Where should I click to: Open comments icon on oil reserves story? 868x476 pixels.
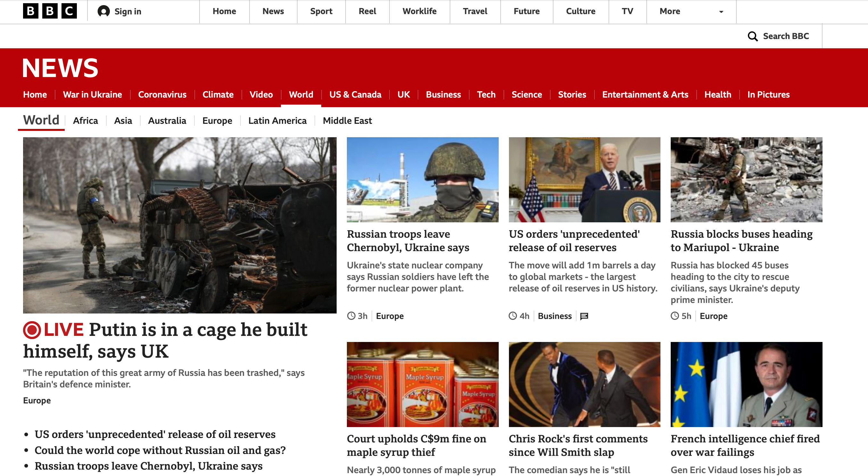point(584,316)
